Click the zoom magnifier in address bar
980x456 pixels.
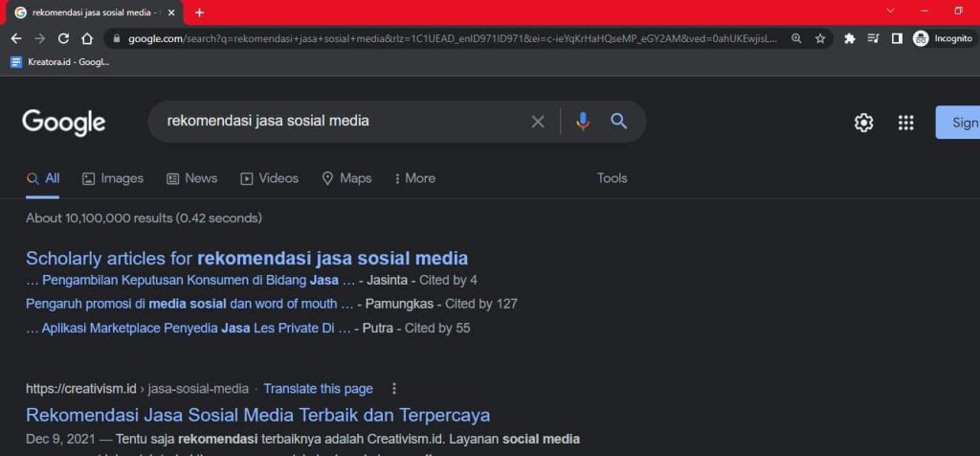(796, 38)
